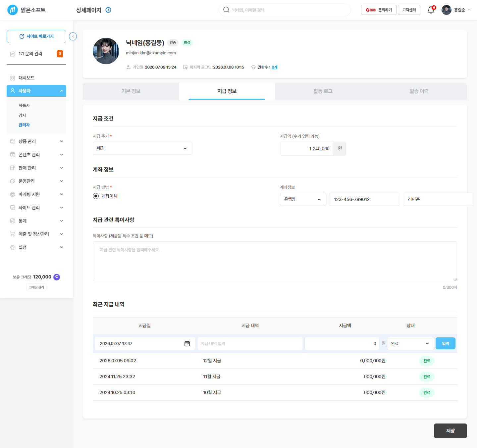The width and height of the screenshot is (477, 448).
Task: Switch to the 기본 정보 tab
Action: [x=131, y=91]
